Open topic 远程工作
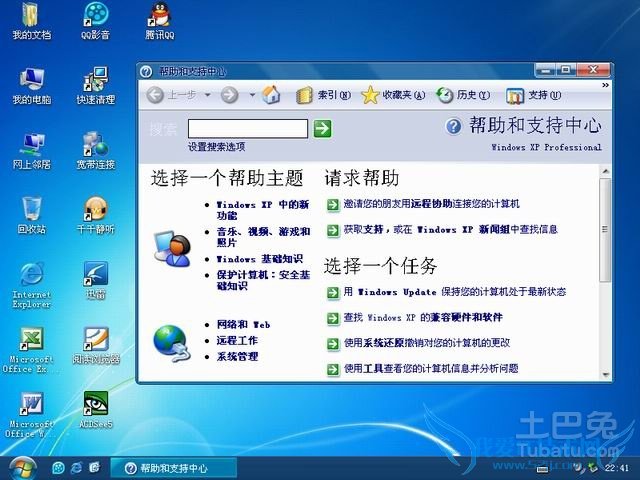 [237, 340]
